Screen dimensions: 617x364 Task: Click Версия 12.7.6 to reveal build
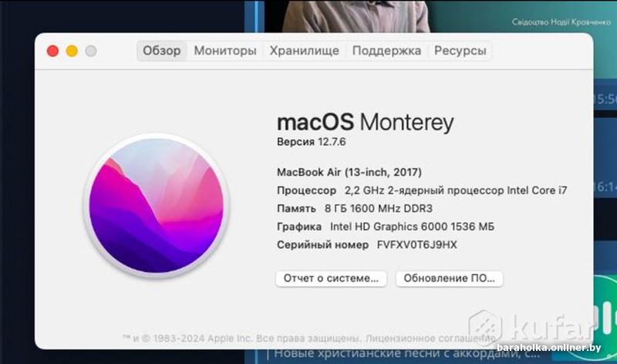click(x=312, y=142)
